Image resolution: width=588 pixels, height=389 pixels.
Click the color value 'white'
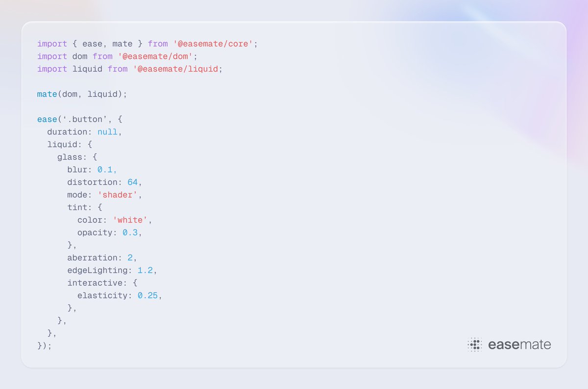pos(130,220)
